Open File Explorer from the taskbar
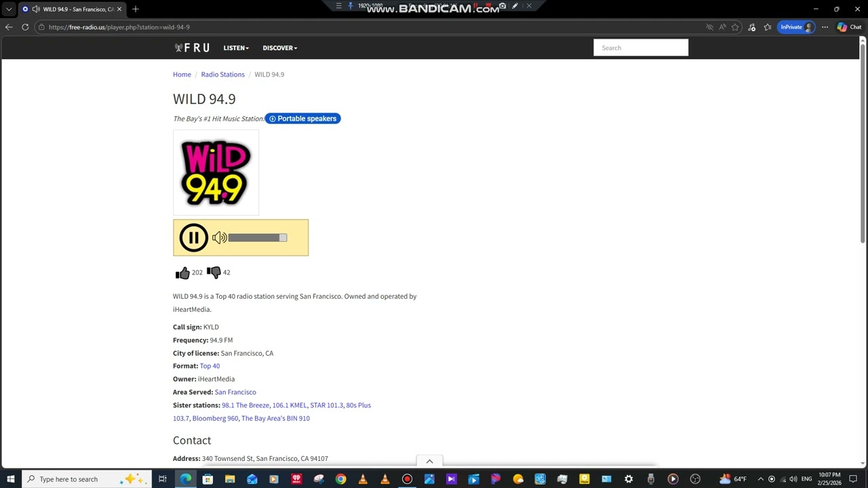 230,479
